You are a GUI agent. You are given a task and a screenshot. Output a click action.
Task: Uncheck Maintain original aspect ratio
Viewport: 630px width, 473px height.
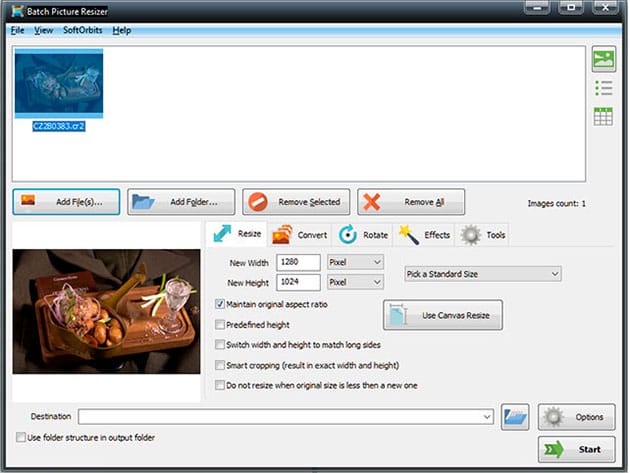pos(221,304)
